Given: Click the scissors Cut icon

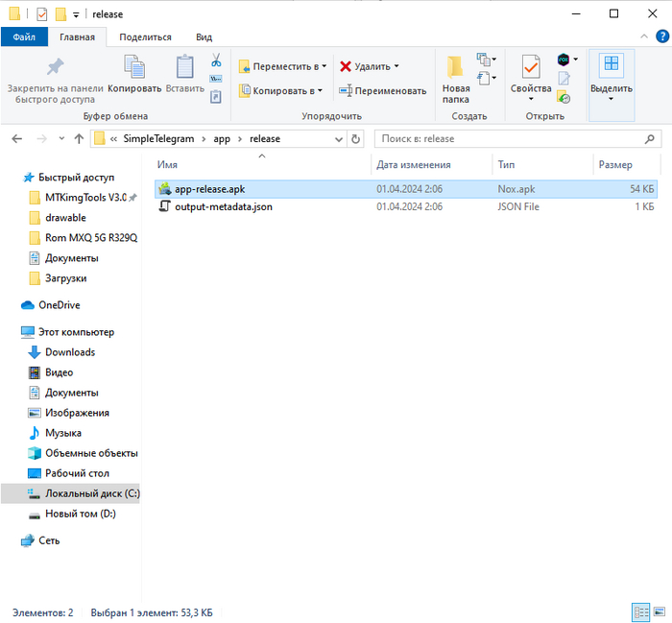Looking at the screenshot, I should tap(216, 60).
